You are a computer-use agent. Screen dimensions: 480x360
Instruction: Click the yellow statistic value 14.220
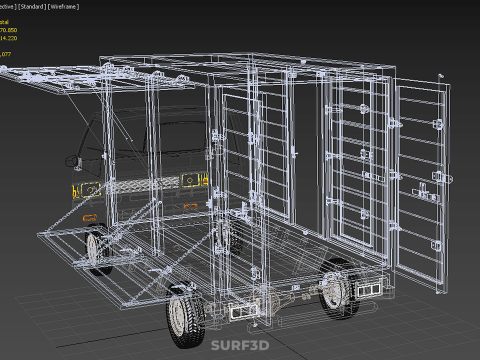pyautogui.click(x=8, y=38)
